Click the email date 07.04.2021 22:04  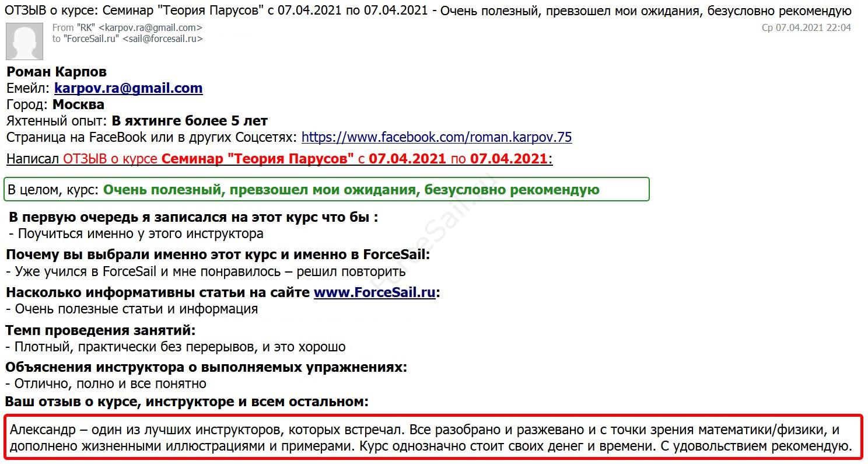pyautogui.click(x=806, y=27)
